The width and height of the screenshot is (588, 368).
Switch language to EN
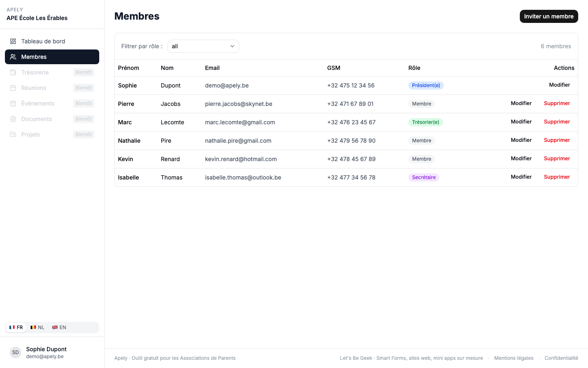click(x=59, y=328)
